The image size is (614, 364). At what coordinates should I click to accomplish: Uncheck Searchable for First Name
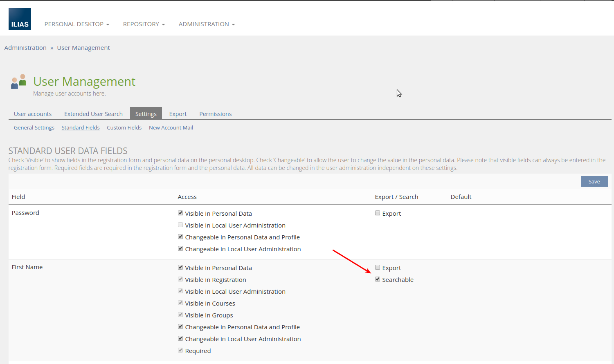click(x=378, y=279)
